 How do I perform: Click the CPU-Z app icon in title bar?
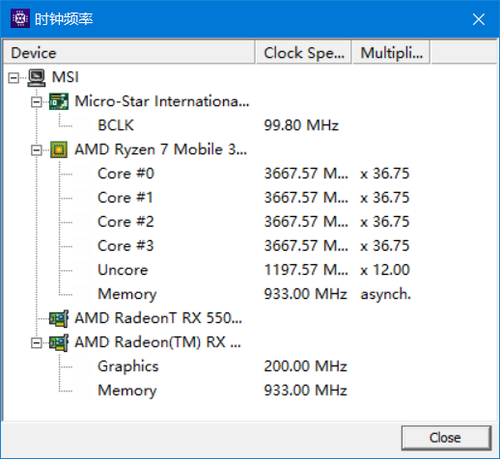(x=20, y=19)
